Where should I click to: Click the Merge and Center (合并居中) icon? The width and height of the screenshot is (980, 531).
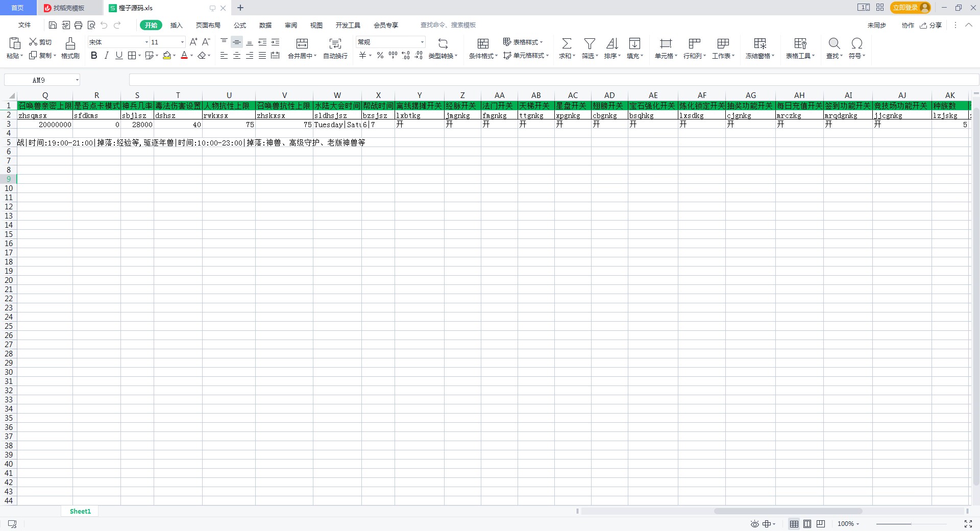(302, 44)
